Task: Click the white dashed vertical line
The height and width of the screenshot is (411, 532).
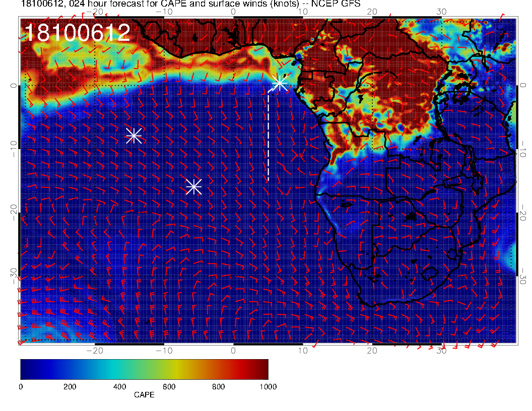Action: point(268,136)
